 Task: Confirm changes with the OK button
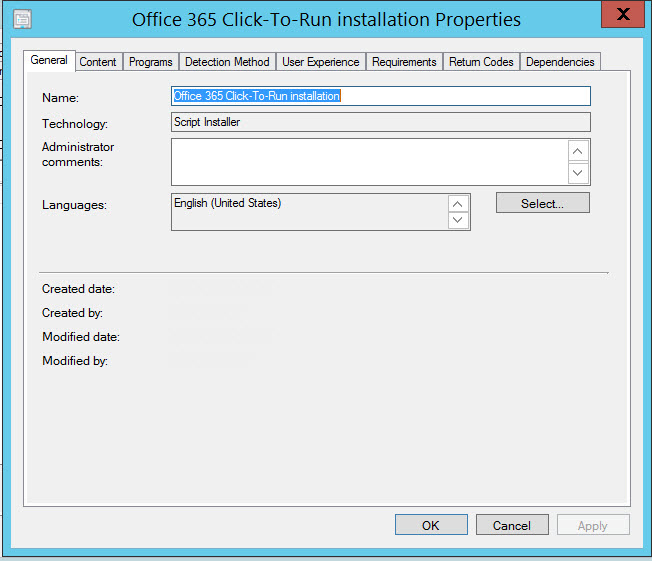point(430,525)
